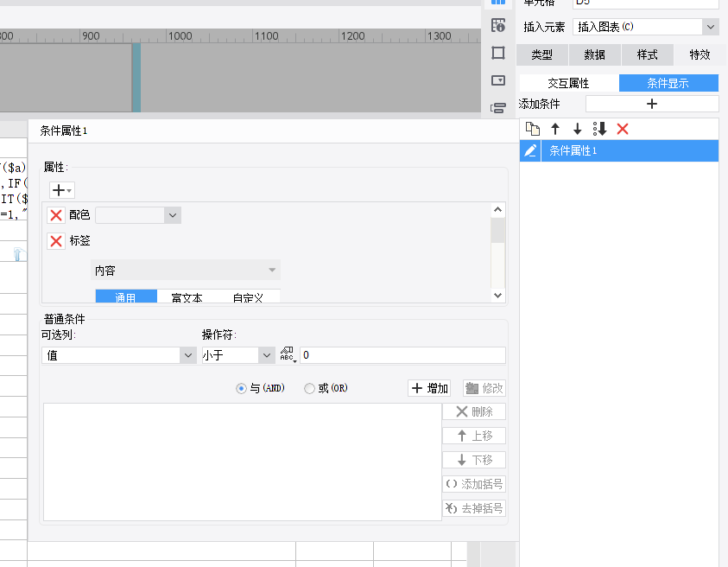The width and height of the screenshot is (728, 567).
Task: Move the condition up with arrow icon
Action: pyautogui.click(x=555, y=129)
